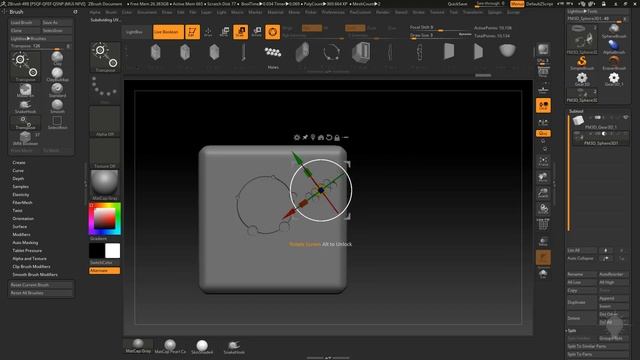Expand the Auto Masking section
The height and width of the screenshot is (360, 640).
click(x=25, y=242)
